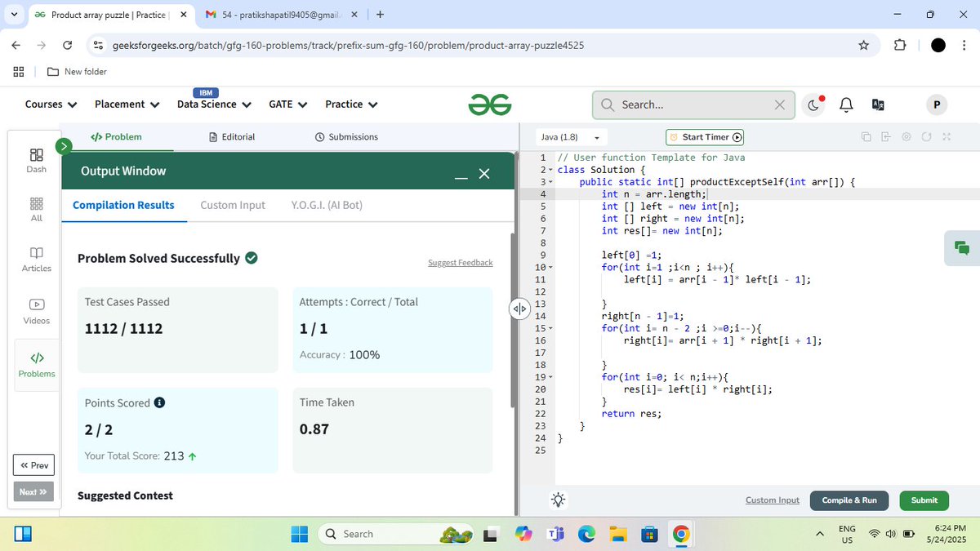980x551 pixels.
Task: Open the language translate icon
Action: tap(879, 104)
